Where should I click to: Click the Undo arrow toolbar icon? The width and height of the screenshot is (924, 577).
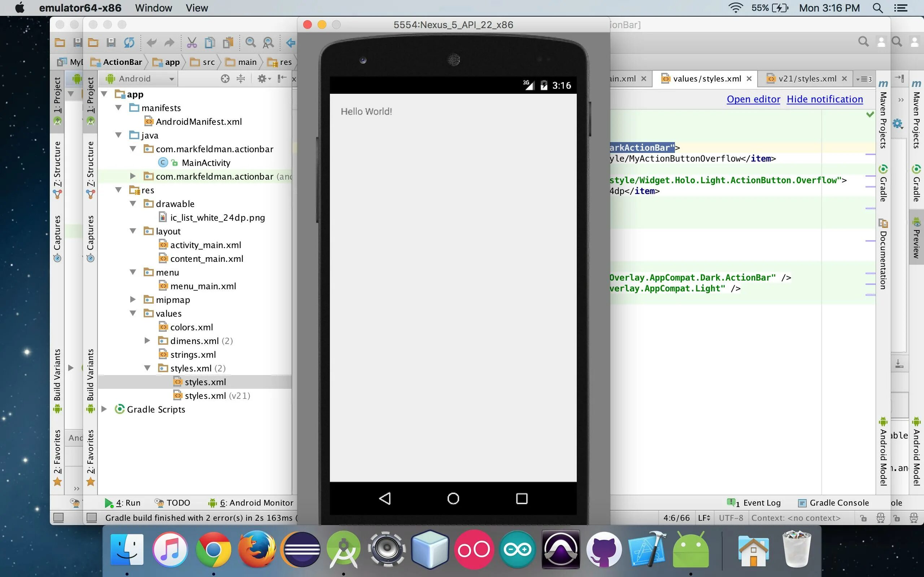click(152, 42)
